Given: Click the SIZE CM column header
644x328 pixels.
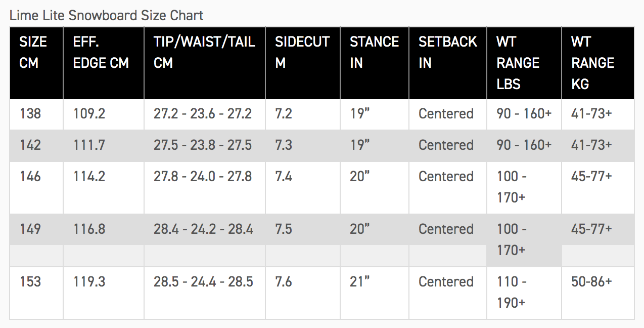Looking at the screenshot, I should 33,52.
